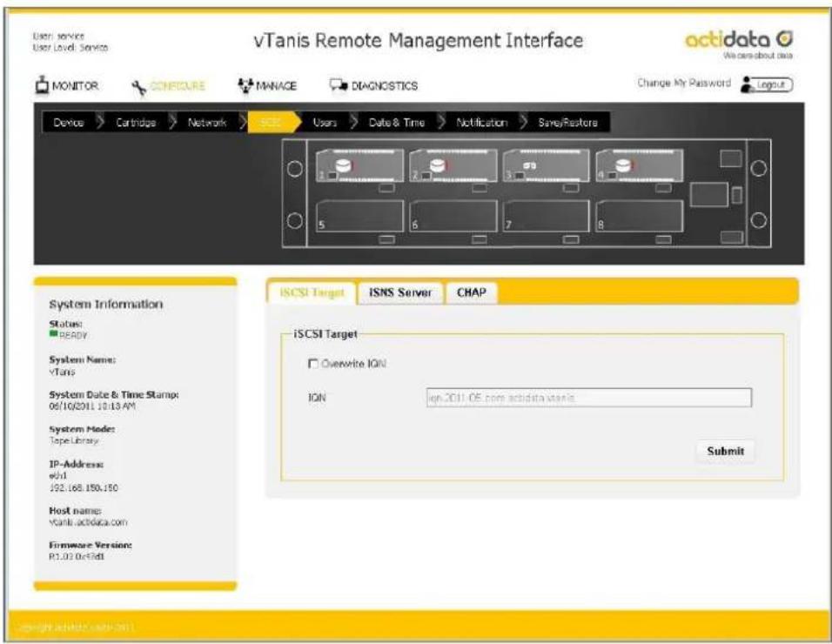Select empty slot 6 in device diagram

pyautogui.click(x=453, y=216)
